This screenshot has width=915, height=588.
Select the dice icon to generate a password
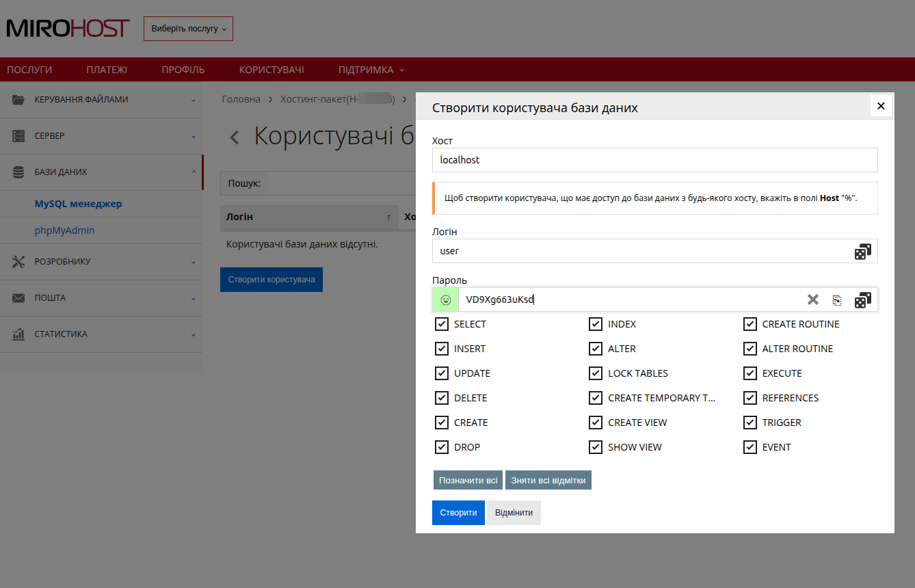(x=863, y=299)
